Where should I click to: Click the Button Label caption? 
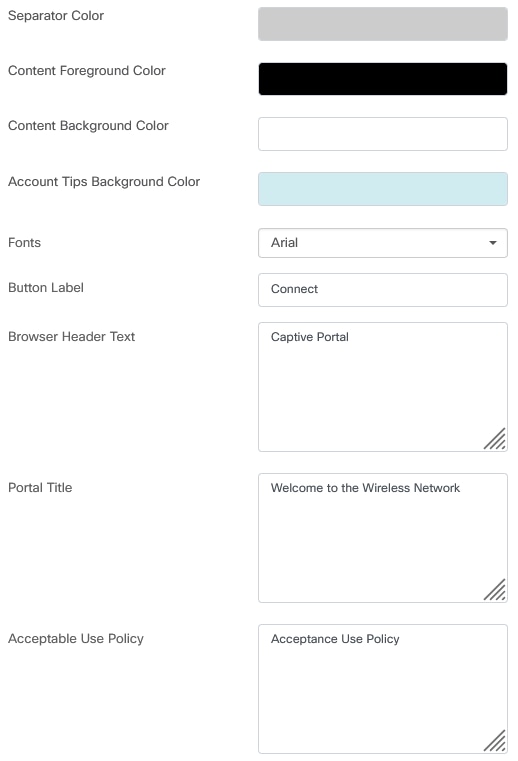tap(46, 288)
